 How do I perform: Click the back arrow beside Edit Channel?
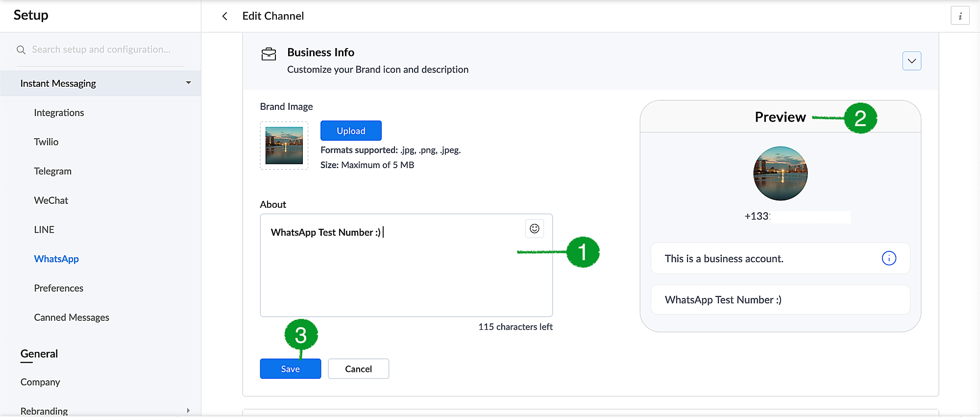coord(224,16)
